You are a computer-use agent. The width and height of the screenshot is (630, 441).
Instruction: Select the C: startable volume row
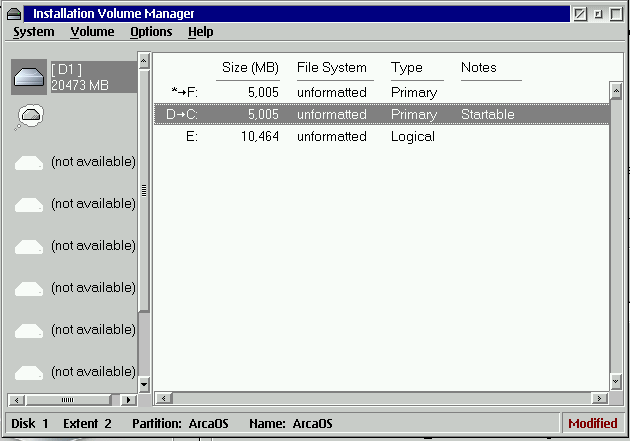tap(380, 115)
